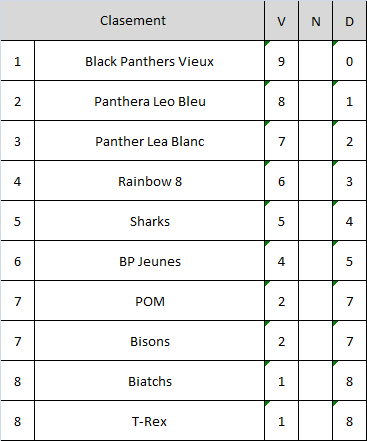The width and height of the screenshot is (367, 441).
Task: Click the V column header
Action: click(x=281, y=20)
